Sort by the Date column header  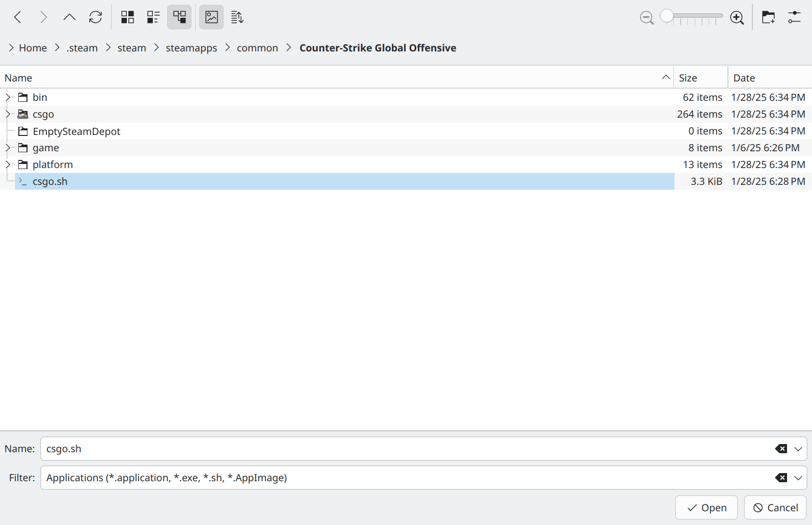770,78
